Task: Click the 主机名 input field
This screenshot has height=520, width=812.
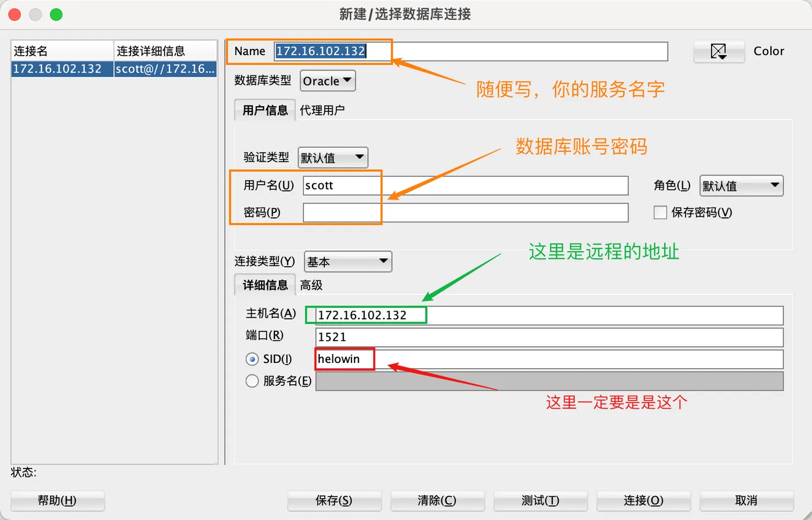Action: tap(549, 315)
